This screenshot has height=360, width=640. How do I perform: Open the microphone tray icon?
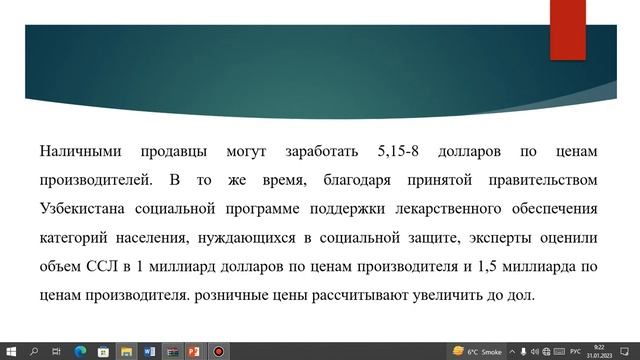point(523,351)
